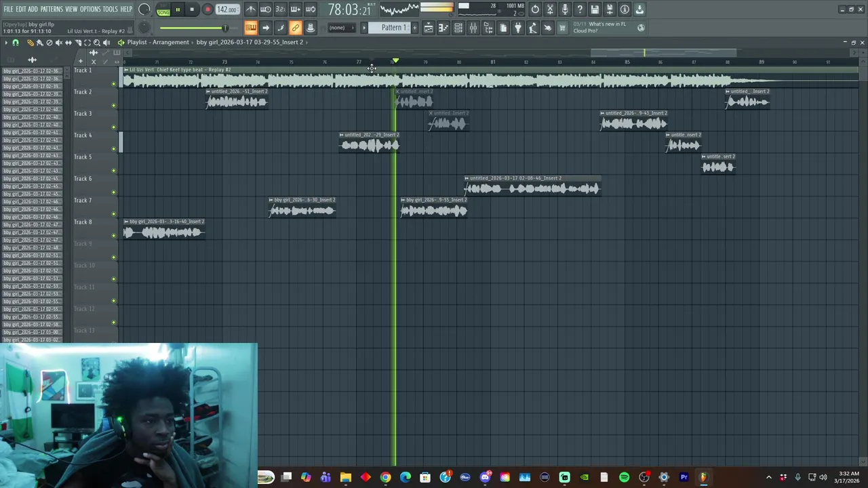Click the microphone one-click recording icon

(565, 9)
